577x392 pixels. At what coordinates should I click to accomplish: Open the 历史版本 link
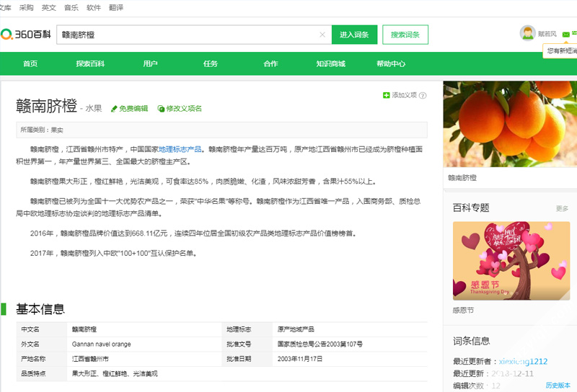tap(558, 386)
